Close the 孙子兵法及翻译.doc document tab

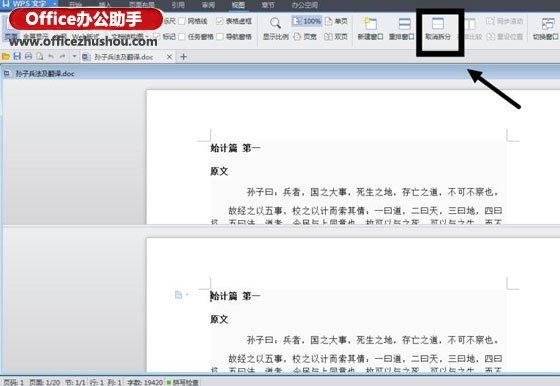click(x=170, y=57)
